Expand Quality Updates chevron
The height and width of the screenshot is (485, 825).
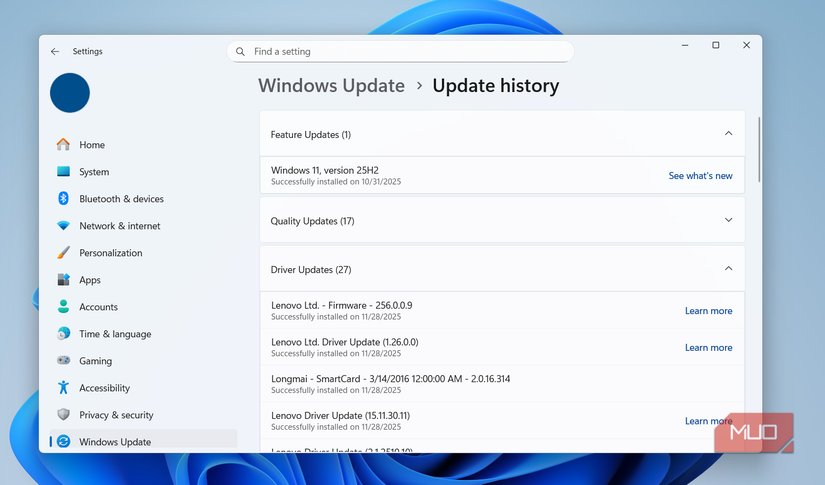click(x=728, y=220)
